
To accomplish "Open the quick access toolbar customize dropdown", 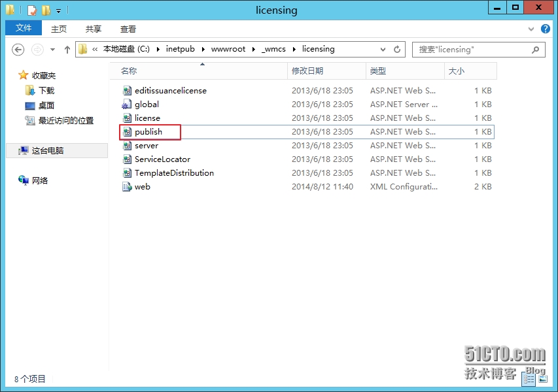I will pos(58,11).
